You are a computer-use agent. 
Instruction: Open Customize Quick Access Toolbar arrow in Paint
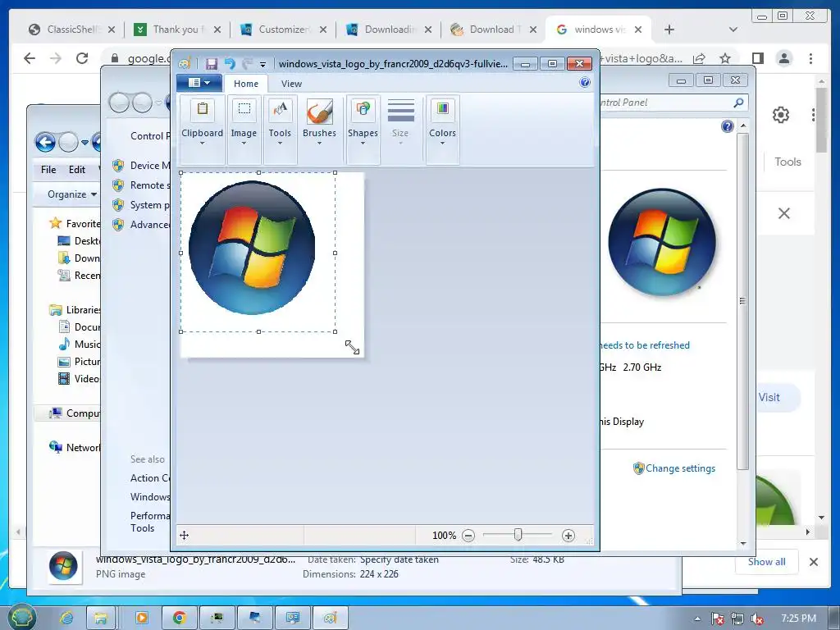point(262,64)
